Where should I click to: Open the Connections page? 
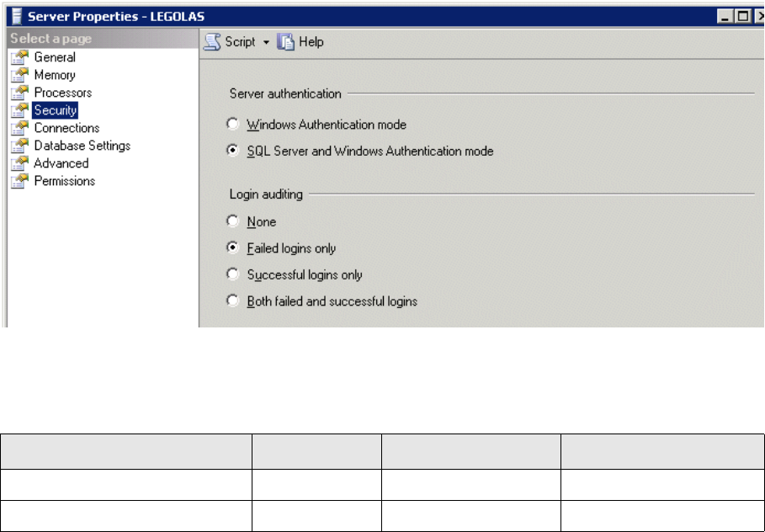66,128
